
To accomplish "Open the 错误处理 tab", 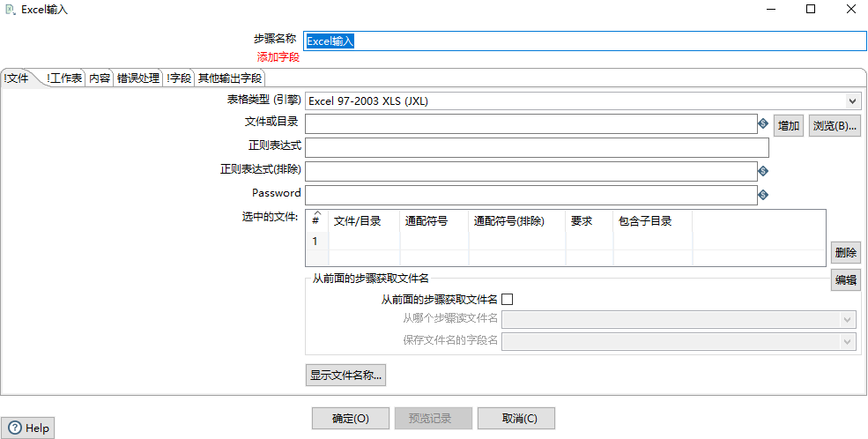I will [x=138, y=78].
